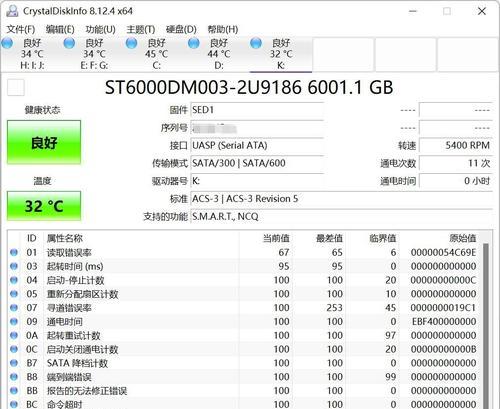Click the D: drive blue status orb
This screenshot has height=409, width=500.
(x=194, y=43)
